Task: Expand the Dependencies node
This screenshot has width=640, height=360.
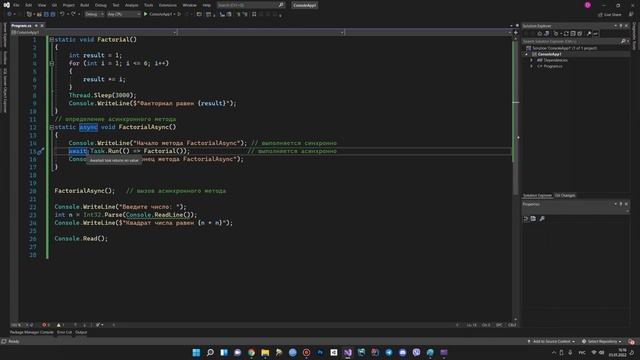Action: pyautogui.click(x=532, y=60)
